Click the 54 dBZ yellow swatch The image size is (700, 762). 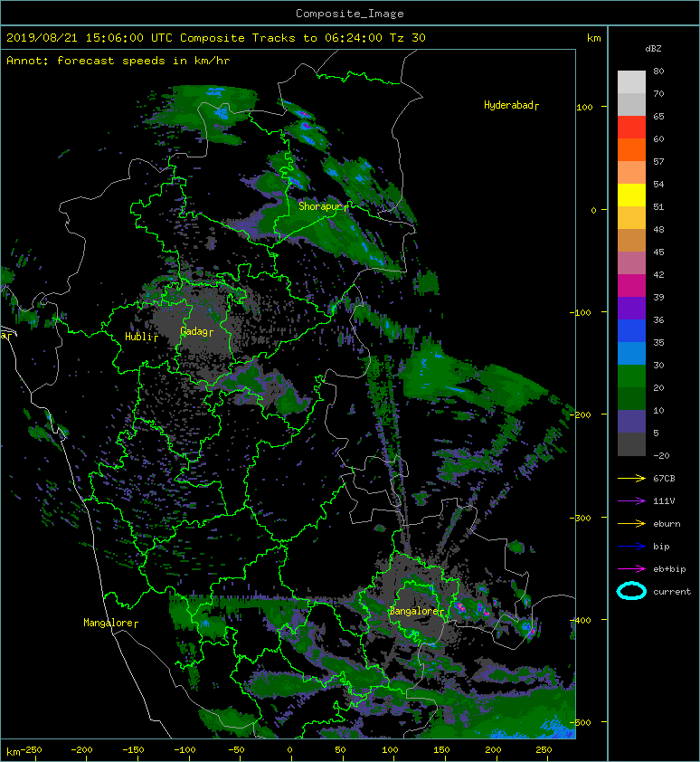tap(631, 195)
